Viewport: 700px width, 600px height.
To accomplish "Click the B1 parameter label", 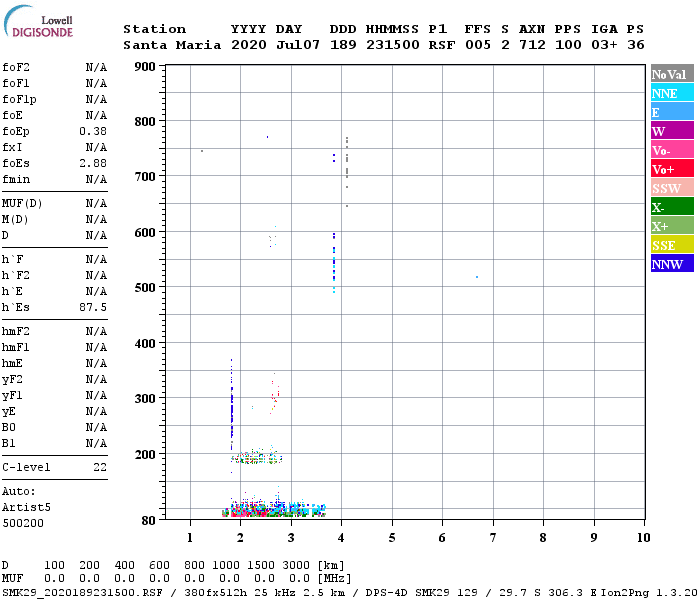I will (8, 443).
